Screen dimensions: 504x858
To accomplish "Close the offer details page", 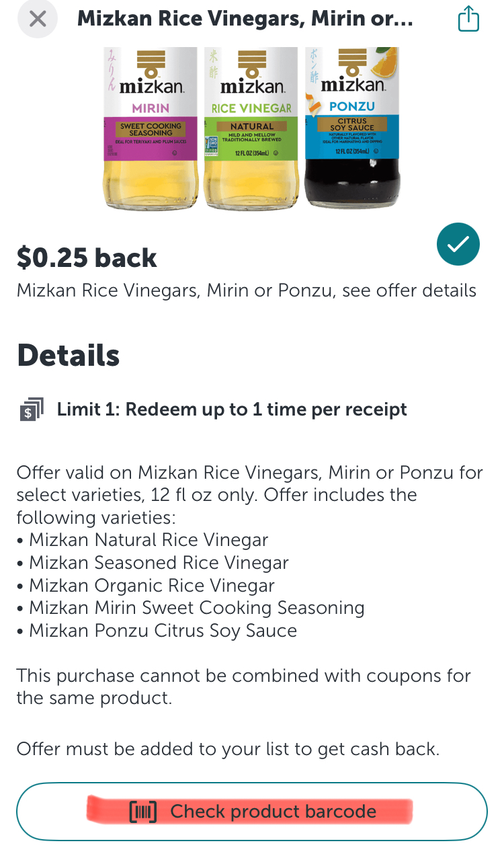I will [x=38, y=19].
